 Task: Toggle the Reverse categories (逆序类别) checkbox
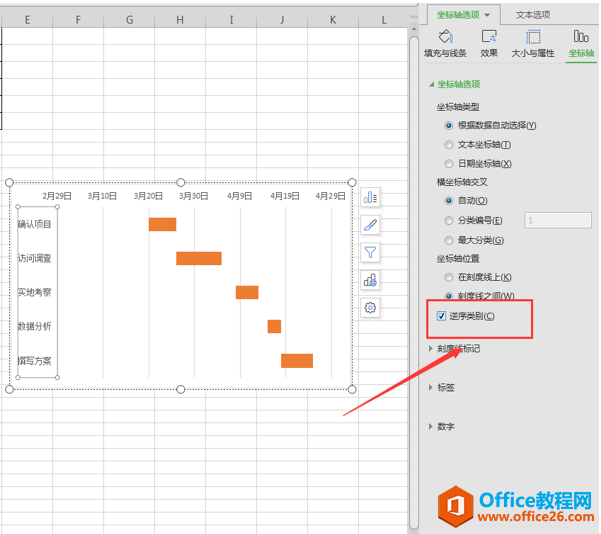pyautogui.click(x=441, y=316)
